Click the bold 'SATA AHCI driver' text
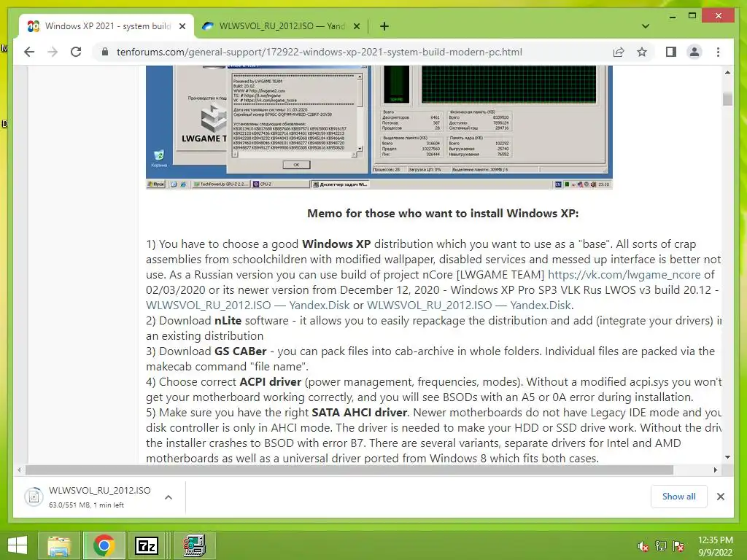 point(359,413)
